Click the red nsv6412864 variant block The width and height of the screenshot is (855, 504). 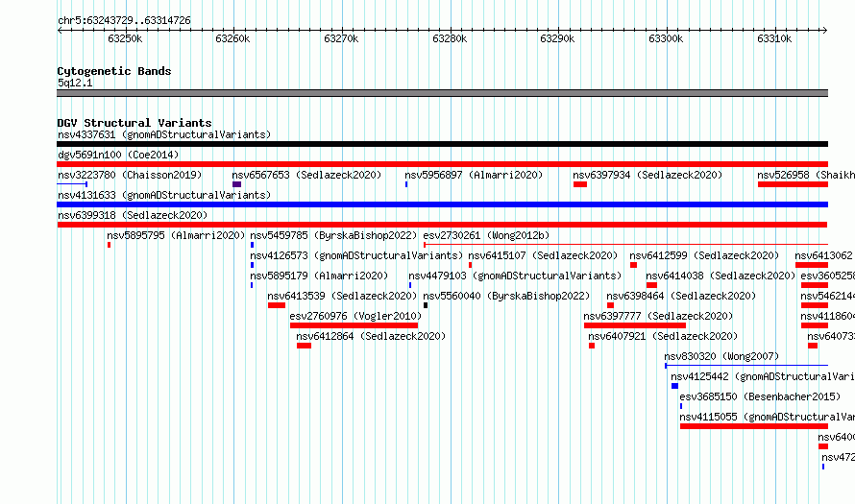click(304, 346)
